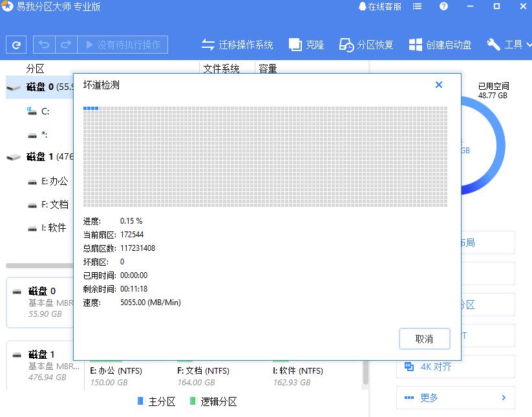Expand the 更多 more options row
Screen dimensions: 532x417
pos(455,398)
